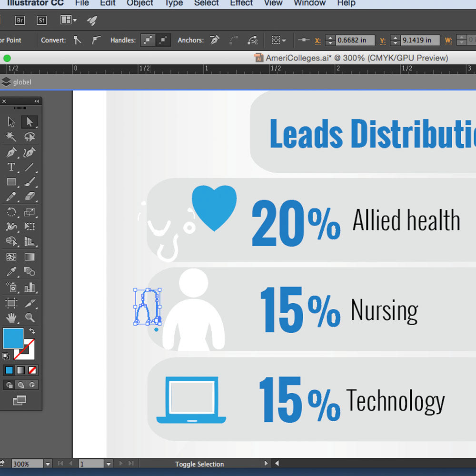Viewport: 476px width, 476px height.
Task: Cut path at selected anchor points
Action: click(253, 40)
